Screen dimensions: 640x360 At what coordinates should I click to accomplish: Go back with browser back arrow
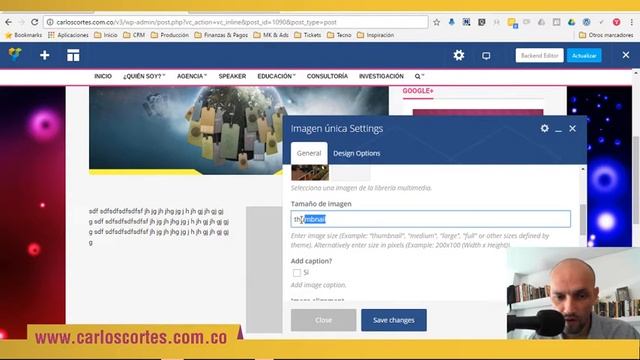click(x=9, y=22)
